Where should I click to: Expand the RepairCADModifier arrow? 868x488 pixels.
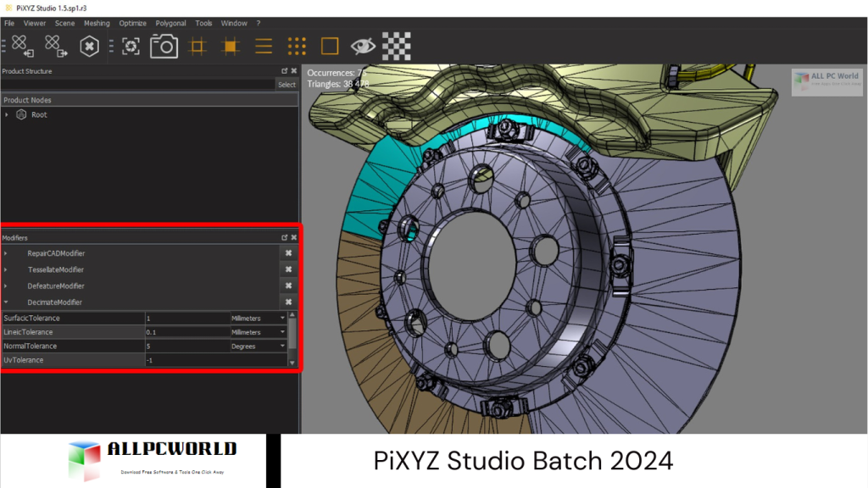tap(6, 253)
